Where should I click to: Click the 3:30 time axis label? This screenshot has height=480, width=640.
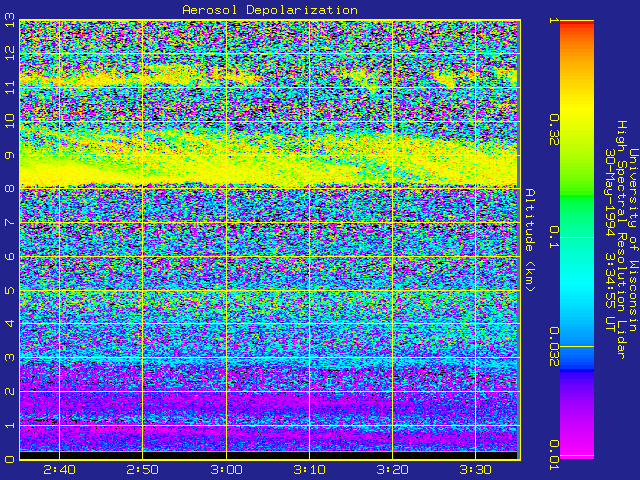[476, 469]
